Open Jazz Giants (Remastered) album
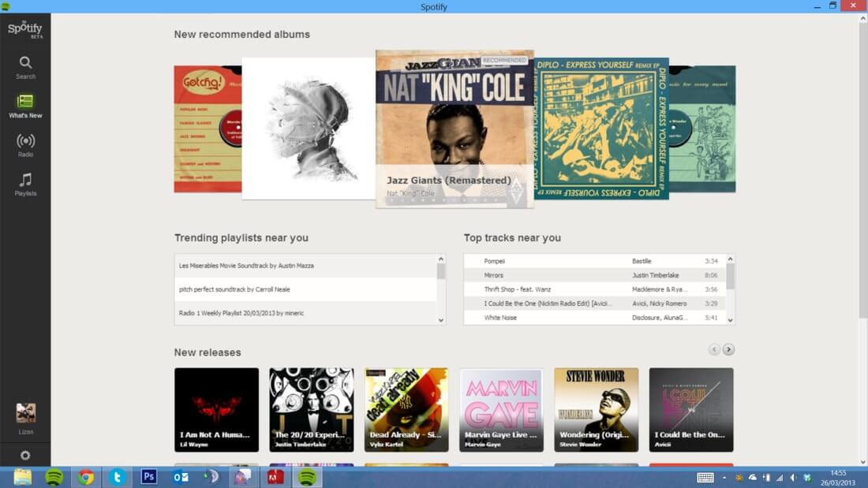 (x=455, y=129)
